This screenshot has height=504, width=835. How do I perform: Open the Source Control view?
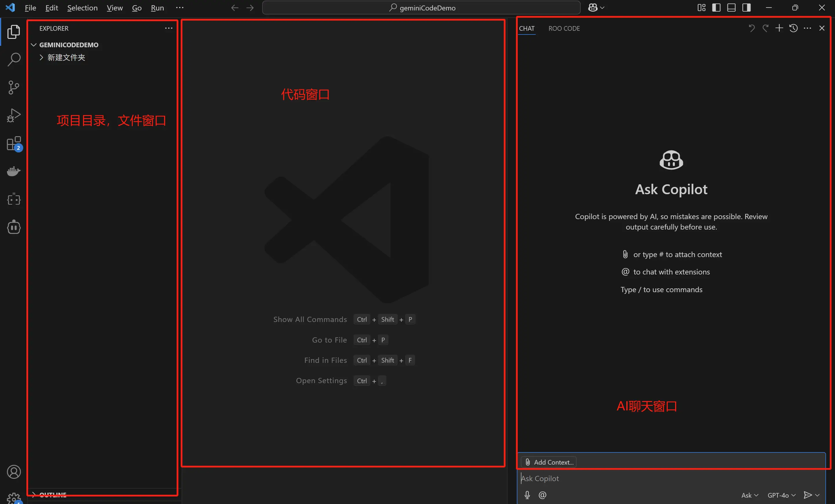(x=14, y=88)
